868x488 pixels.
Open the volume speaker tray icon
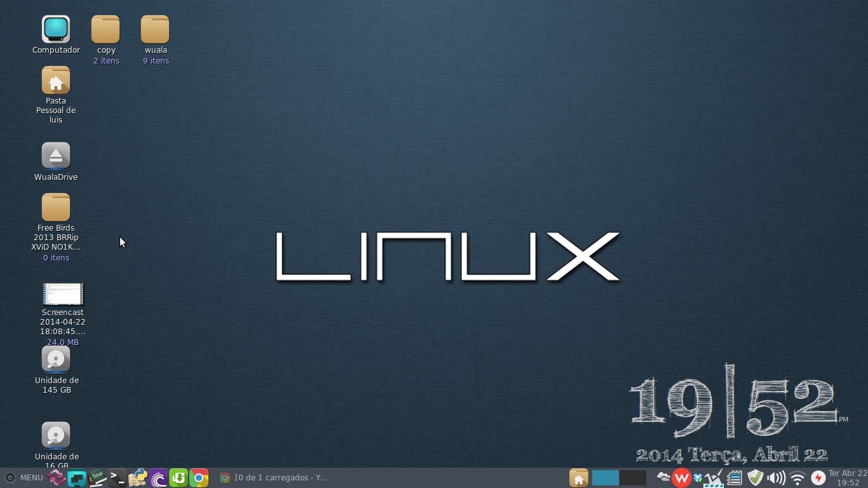[x=776, y=478]
